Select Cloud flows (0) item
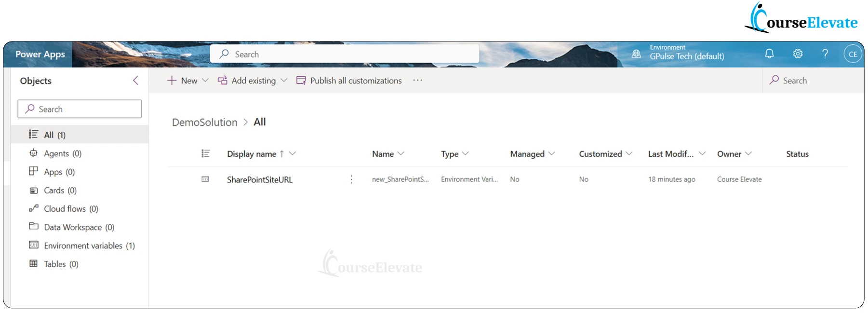The image size is (868, 315). (80, 208)
